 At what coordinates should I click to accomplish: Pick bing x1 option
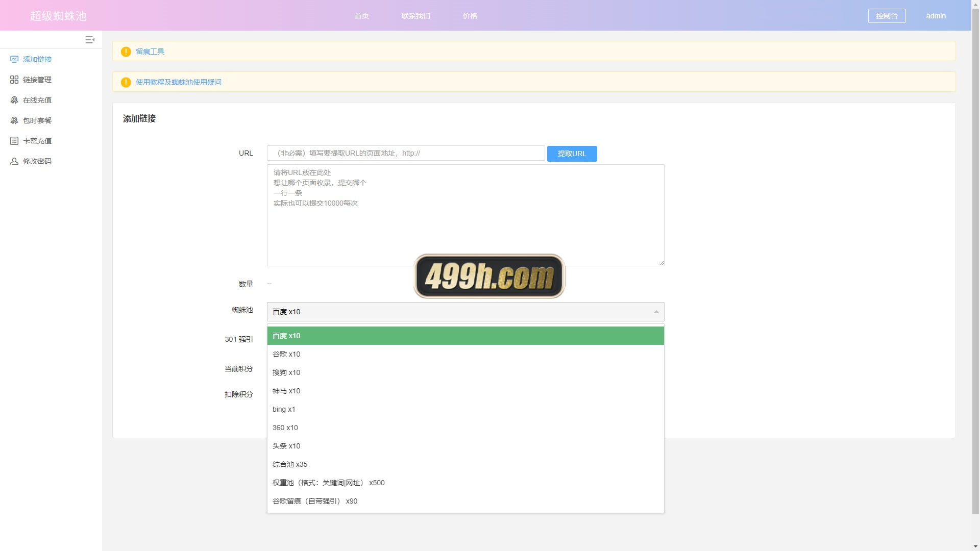tap(465, 409)
